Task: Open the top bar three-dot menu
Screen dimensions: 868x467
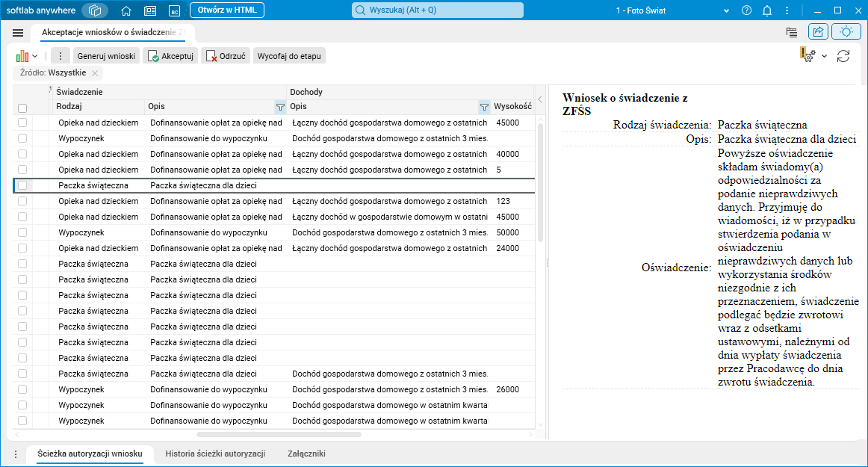Action: click(787, 10)
